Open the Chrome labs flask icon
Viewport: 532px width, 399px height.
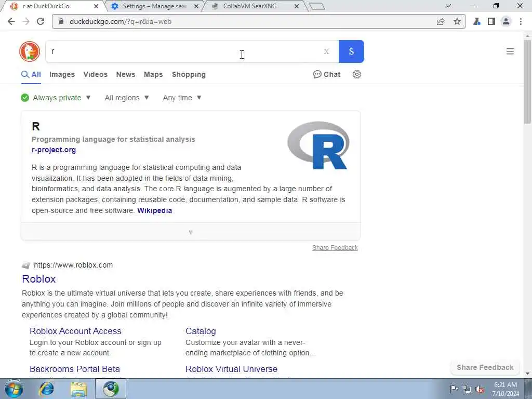477,21
